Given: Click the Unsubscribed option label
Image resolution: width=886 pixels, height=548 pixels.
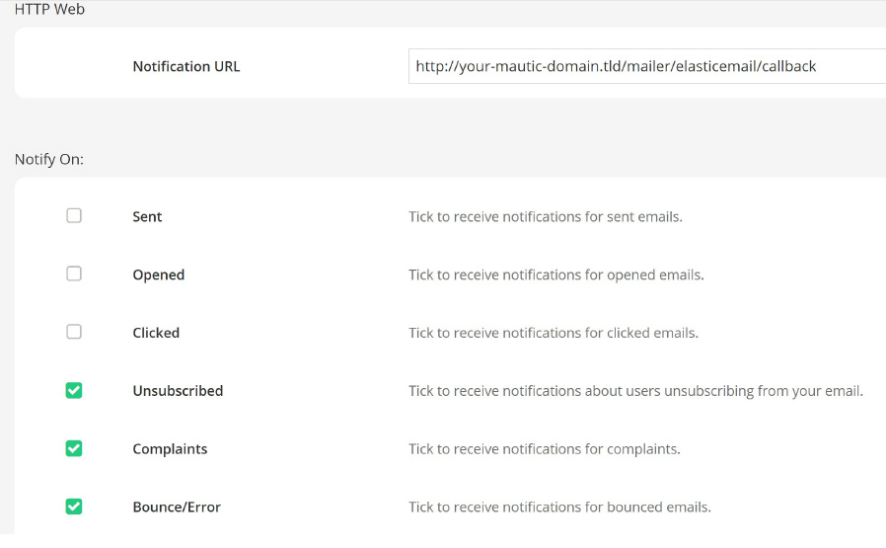Looking at the screenshot, I should pyautogui.click(x=177, y=391).
